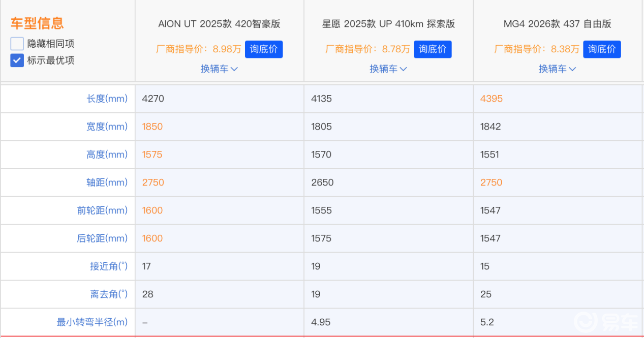
Task: Check the 隐藏相同项 checkbox
Action: point(17,44)
